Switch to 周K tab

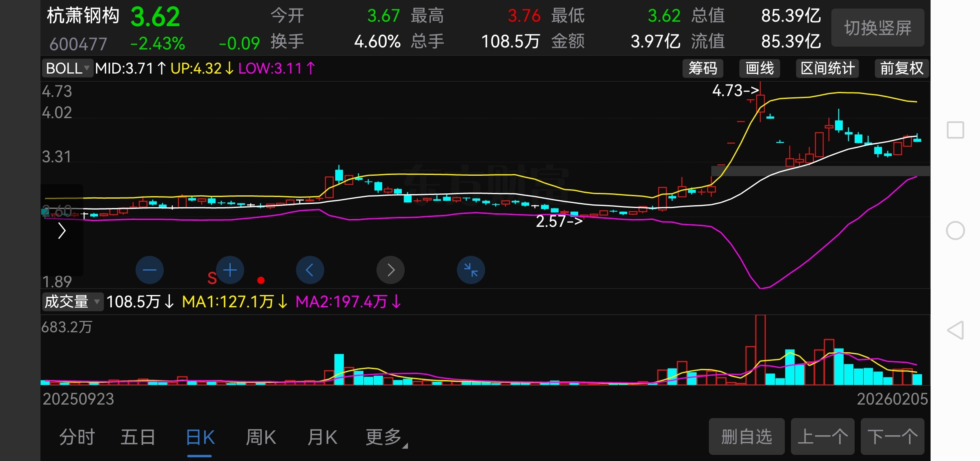261,437
